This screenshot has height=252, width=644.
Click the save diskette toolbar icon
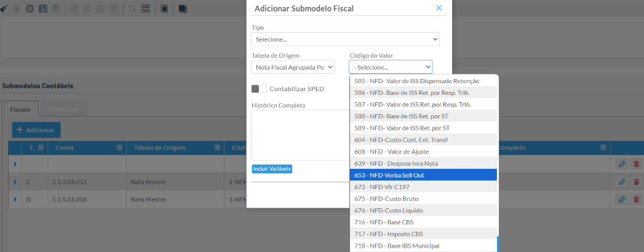[42, 9]
